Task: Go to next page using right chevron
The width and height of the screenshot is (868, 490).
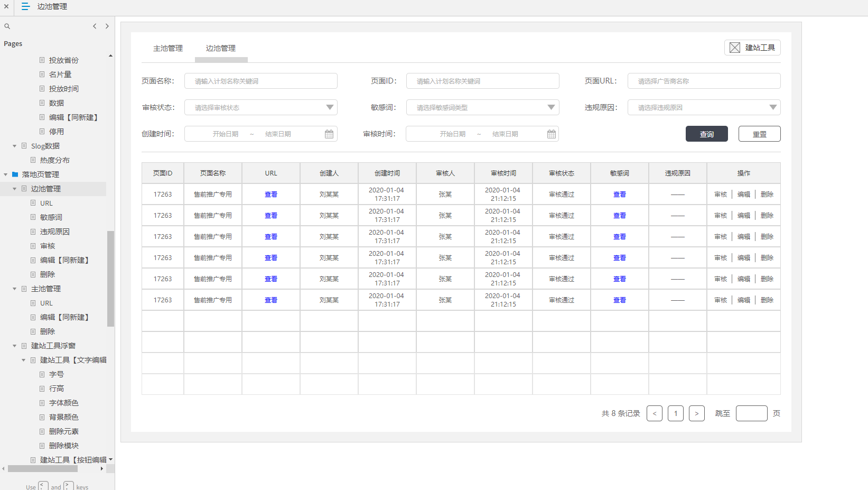Action: click(x=107, y=26)
